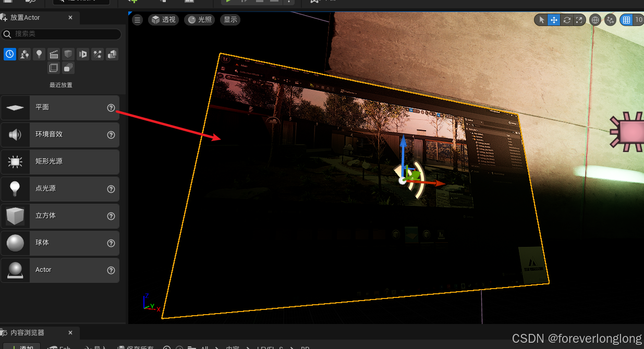This screenshot has height=349, width=644.
Task: Select the Cinematic clapperboard category icon
Action: [x=54, y=54]
